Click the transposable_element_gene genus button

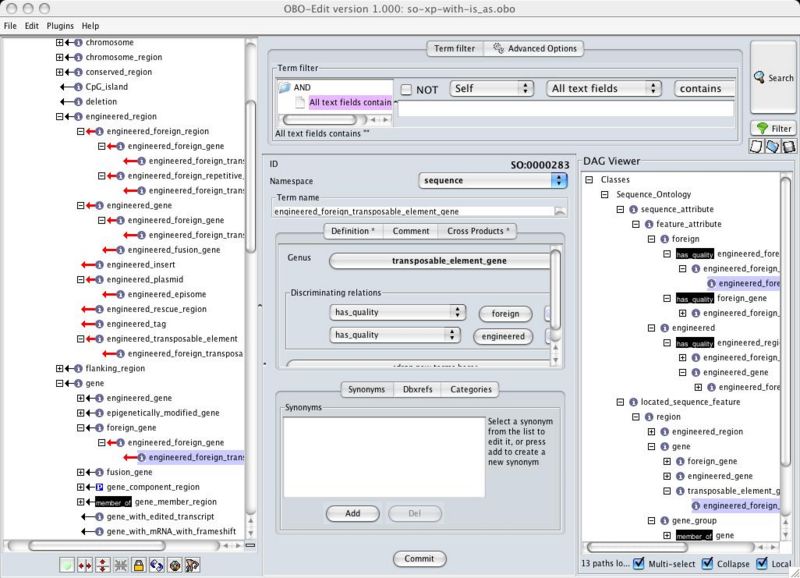pyautogui.click(x=442, y=261)
